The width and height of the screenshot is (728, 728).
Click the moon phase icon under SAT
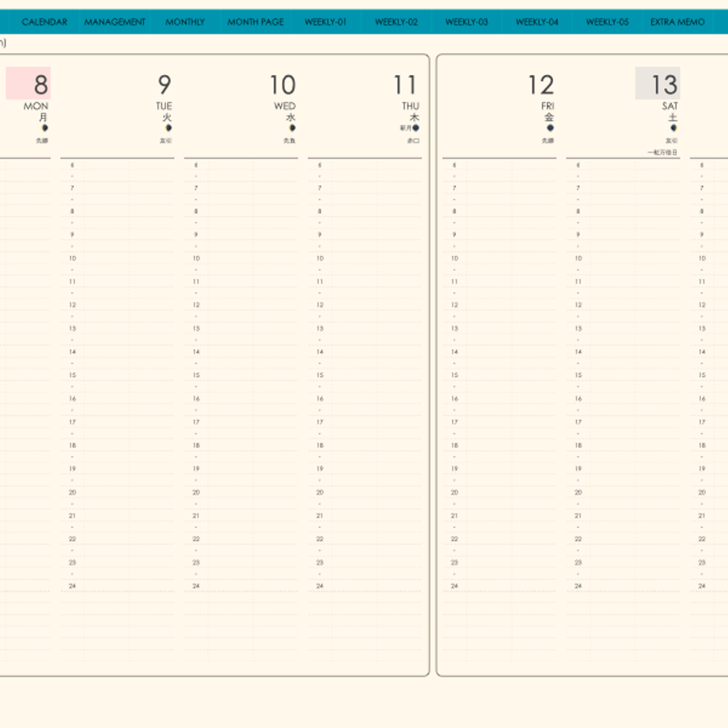pos(673,127)
